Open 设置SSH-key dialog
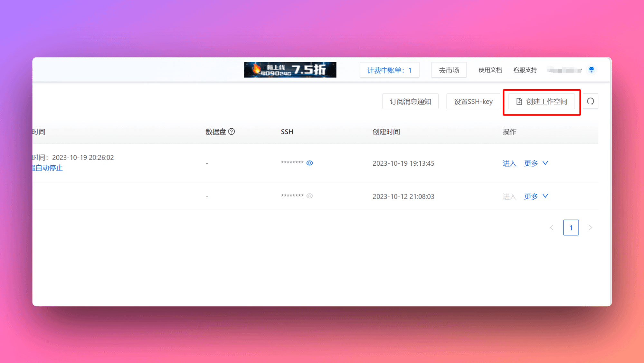This screenshot has width=644, height=363. click(x=473, y=102)
